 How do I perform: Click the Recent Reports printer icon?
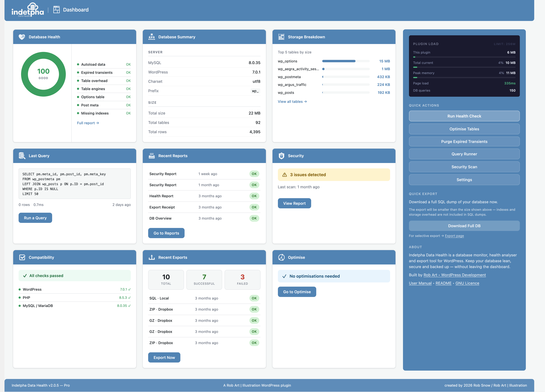(152, 156)
